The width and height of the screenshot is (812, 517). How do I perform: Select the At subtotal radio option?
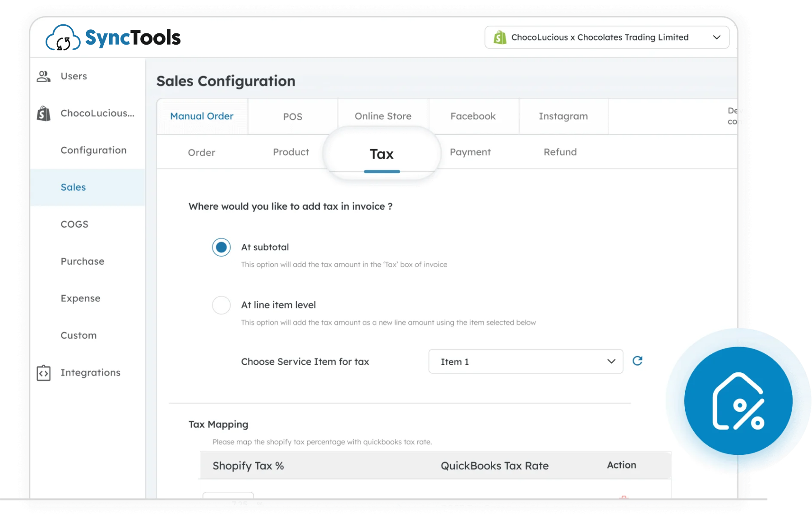click(221, 247)
